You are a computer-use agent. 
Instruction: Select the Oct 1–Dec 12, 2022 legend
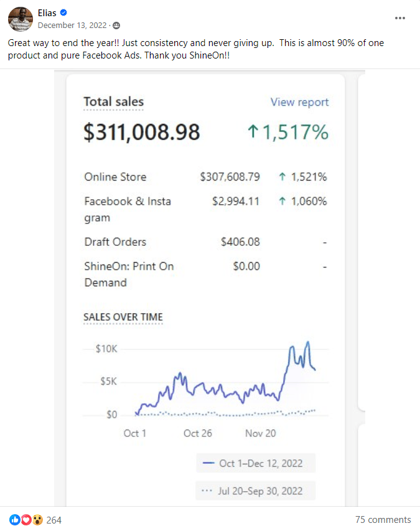(255, 463)
